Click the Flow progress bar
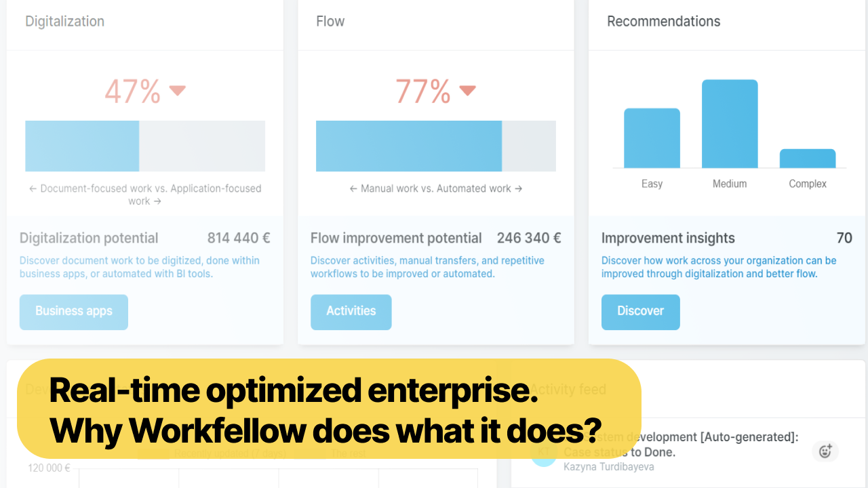The width and height of the screenshot is (868, 488). tap(435, 145)
